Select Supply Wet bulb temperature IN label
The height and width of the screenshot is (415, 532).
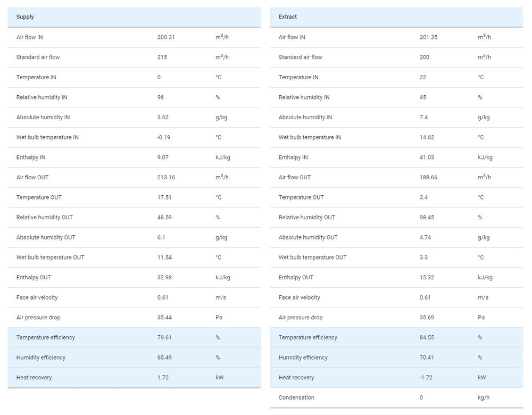pyautogui.click(x=47, y=137)
